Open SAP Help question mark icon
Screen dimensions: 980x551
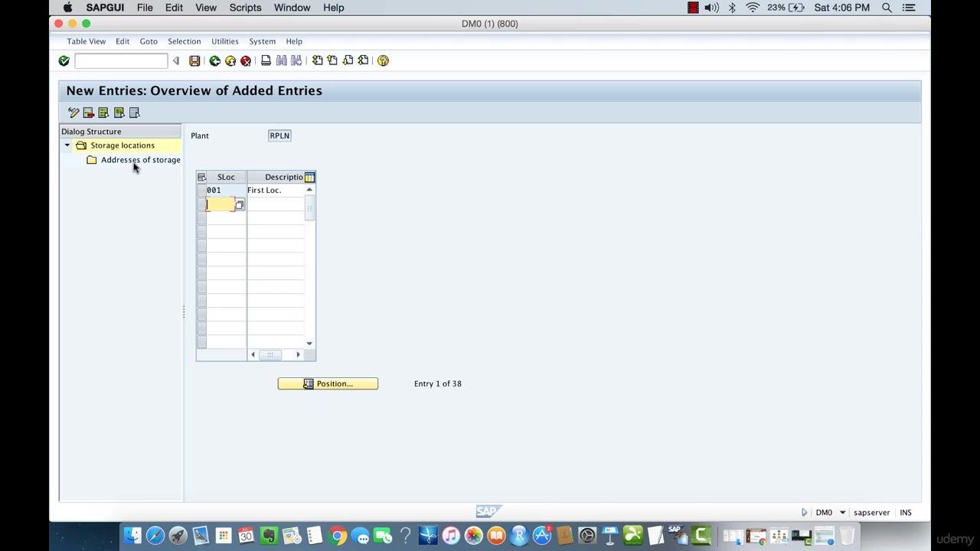click(383, 60)
